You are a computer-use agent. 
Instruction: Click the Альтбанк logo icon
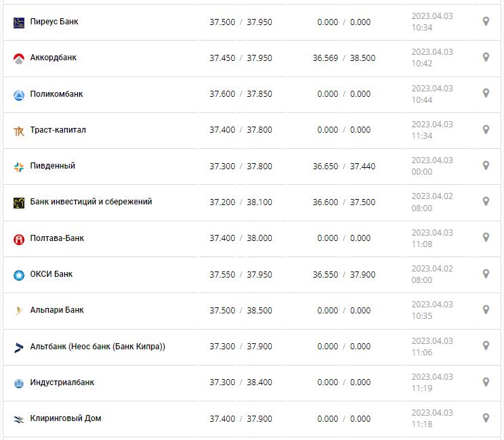pos(19,347)
